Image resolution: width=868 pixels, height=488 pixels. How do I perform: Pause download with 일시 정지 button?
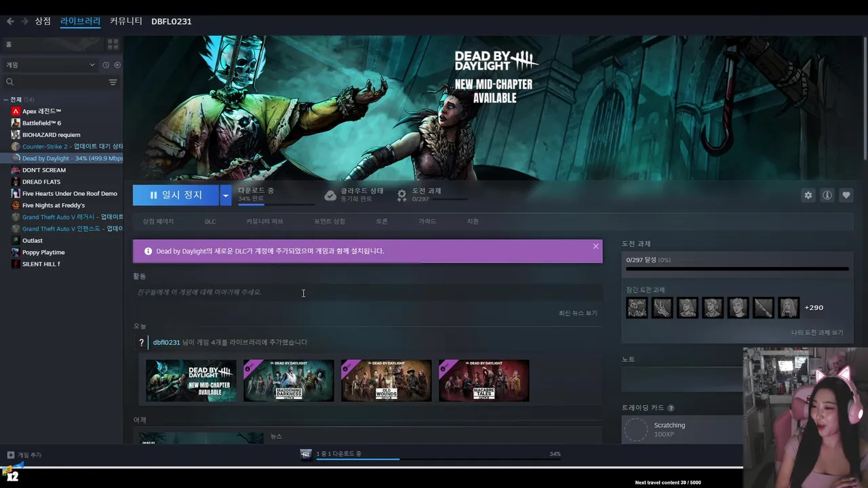click(176, 195)
